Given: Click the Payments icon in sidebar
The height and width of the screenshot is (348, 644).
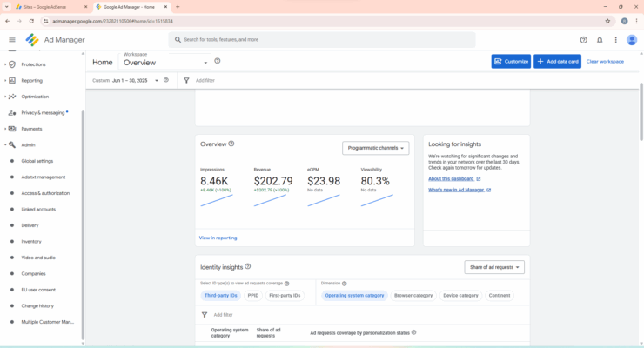Looking at the screenshot, I should coord(12,129).
